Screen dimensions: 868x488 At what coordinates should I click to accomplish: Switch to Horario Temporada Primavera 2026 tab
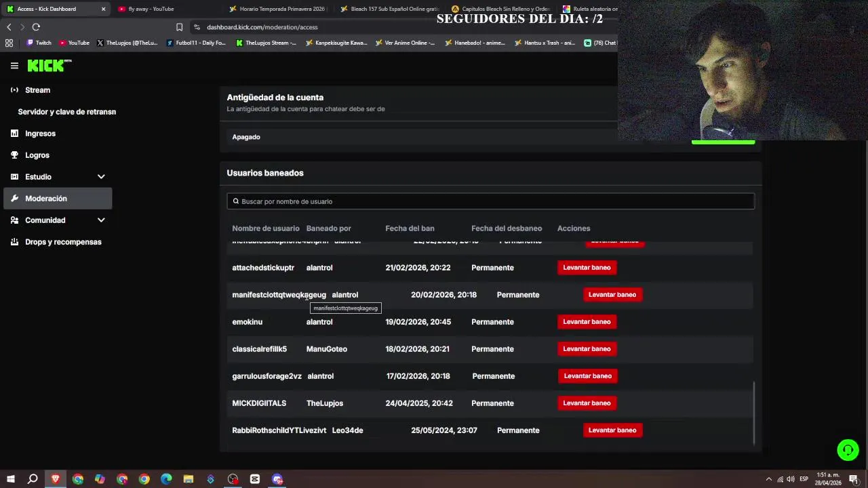coord(278,9)
